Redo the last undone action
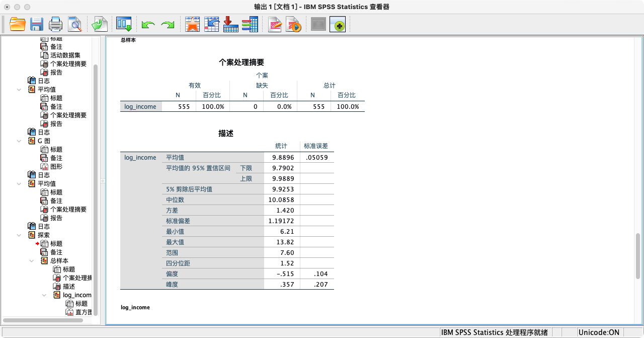The image size is (644, 338). [x=167, y=24]
